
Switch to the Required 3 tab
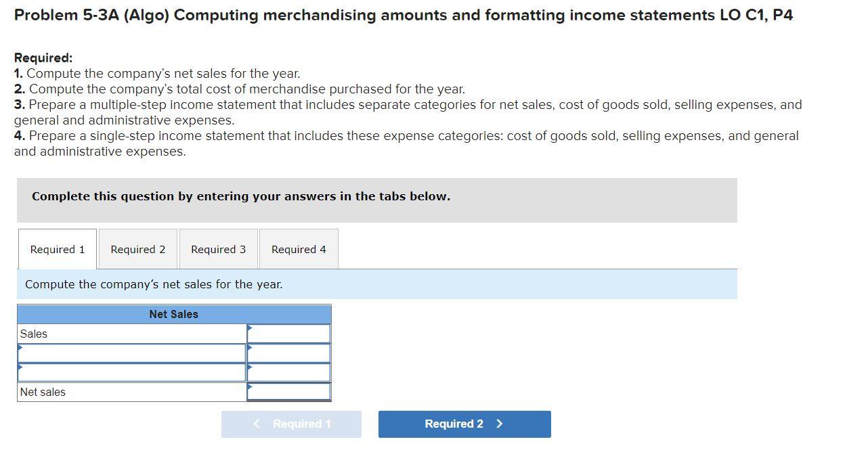(218, 249)
